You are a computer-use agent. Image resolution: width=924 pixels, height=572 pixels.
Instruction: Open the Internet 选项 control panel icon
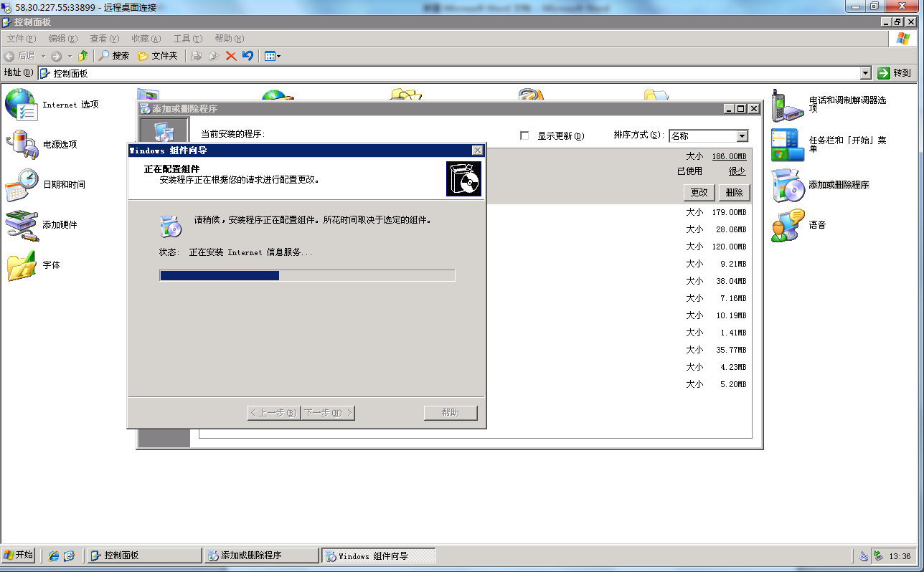pyautogui.click(x=21, y=105)
